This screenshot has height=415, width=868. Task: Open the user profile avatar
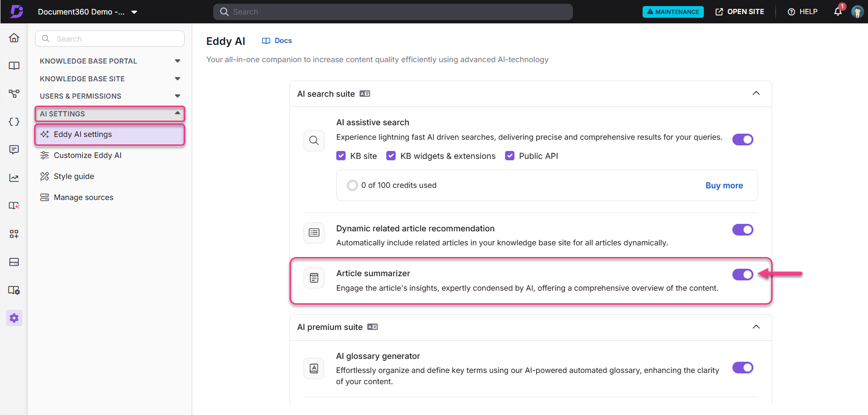point(857,12)
